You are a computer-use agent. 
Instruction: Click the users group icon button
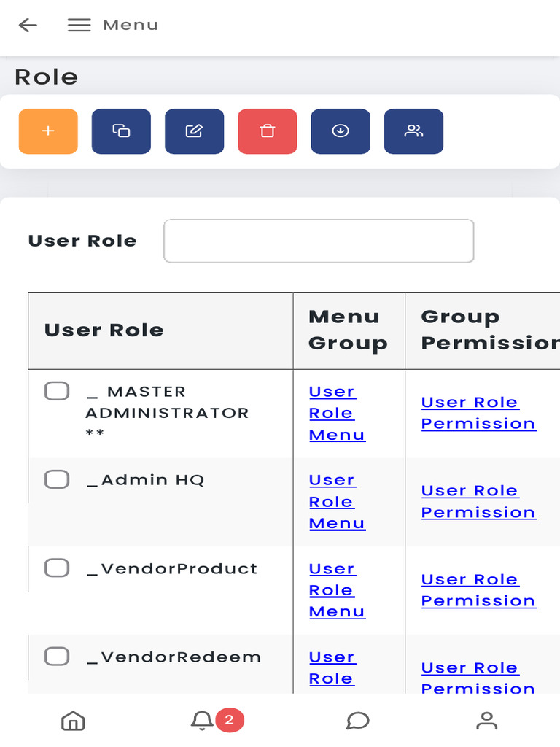point(413,131)
